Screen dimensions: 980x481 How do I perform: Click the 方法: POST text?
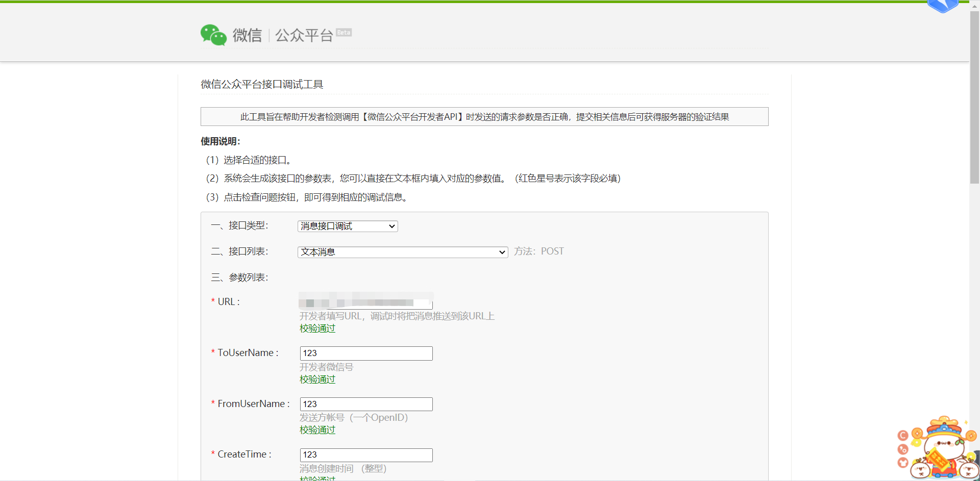coord(539,251)
